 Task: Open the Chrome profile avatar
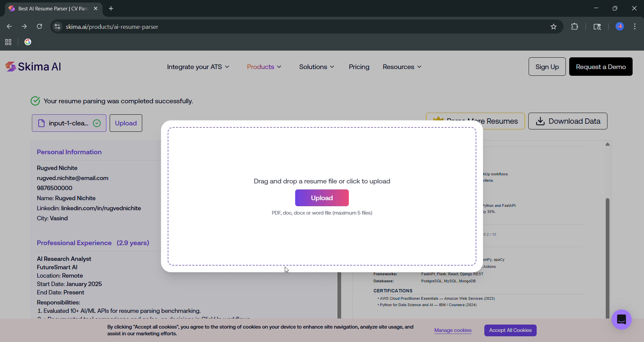pos(620,26)
